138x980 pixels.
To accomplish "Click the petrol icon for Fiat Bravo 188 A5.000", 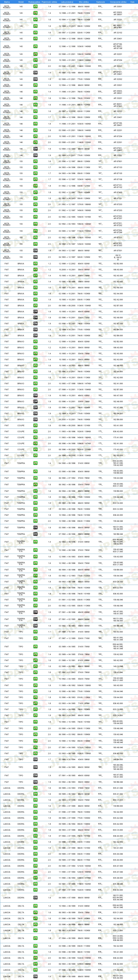I will pos(35,347).
